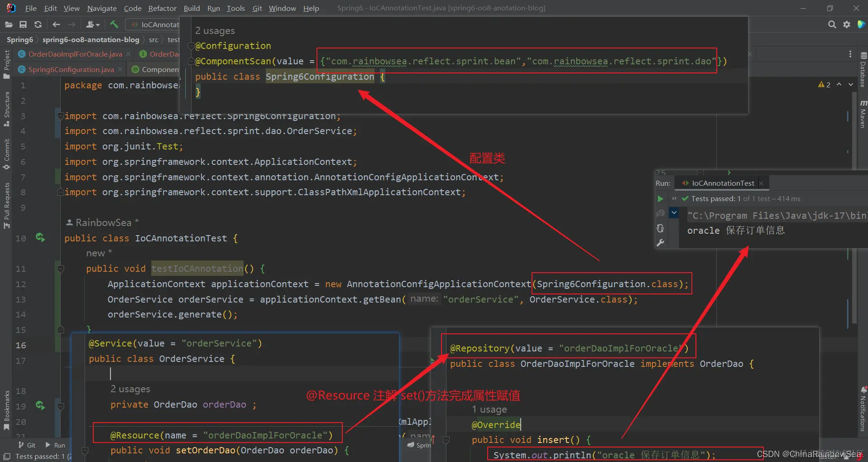868x462 pixels.
Task: Rerun tests with green play button
Action: tap(660, 199)
